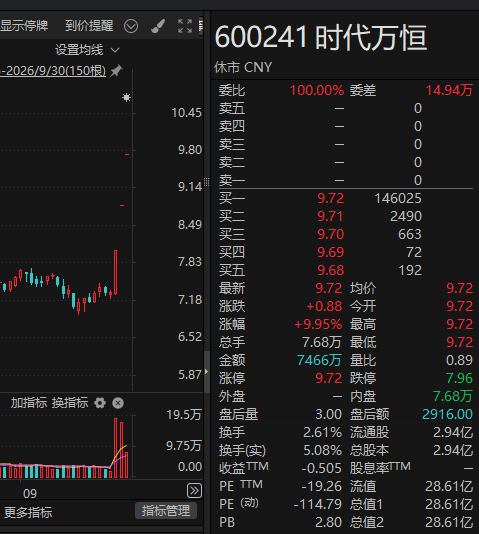Collapse side panel with small arrow handle
This screenshot has height=534, width=479.
[x=206, y=372]
